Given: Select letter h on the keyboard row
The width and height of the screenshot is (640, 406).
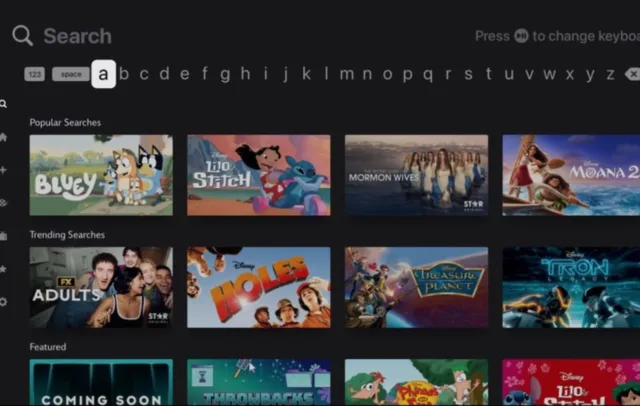Looking at the screenshot, I should pos(245,74).
